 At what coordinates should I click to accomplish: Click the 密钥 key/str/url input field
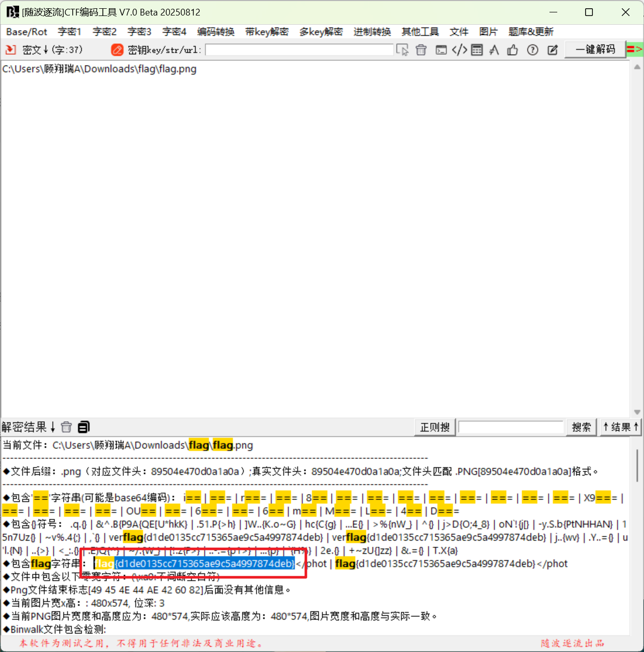[x=299, y=50]
